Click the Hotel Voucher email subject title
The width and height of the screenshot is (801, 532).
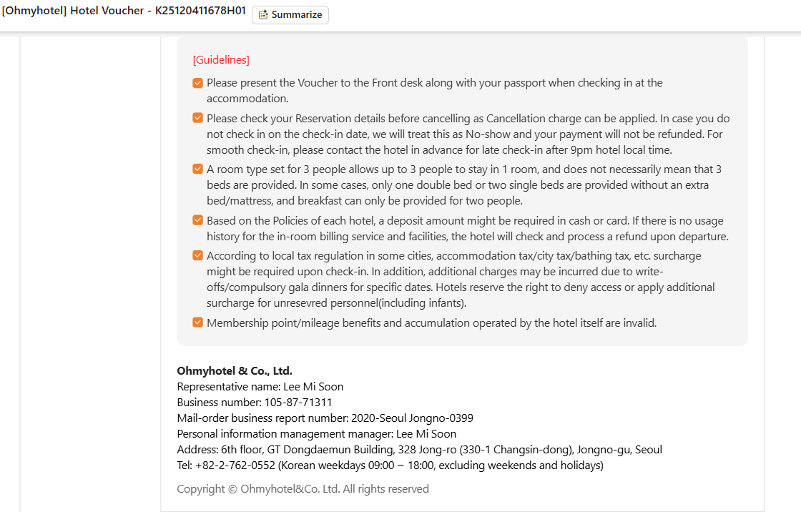click(x=124, y=11)
